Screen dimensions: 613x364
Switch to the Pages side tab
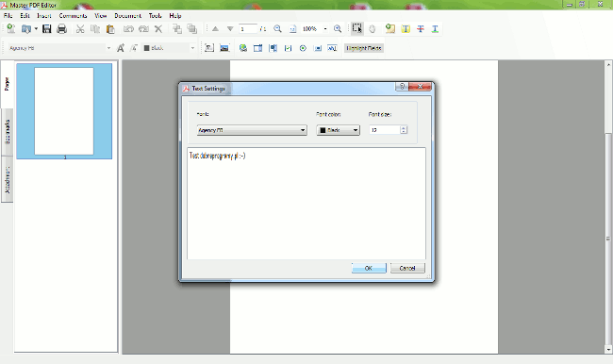tap(7, 84)
